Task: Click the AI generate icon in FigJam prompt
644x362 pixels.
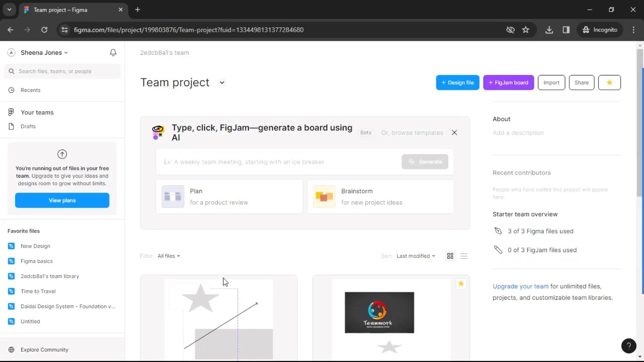Action: coord(411,162)
